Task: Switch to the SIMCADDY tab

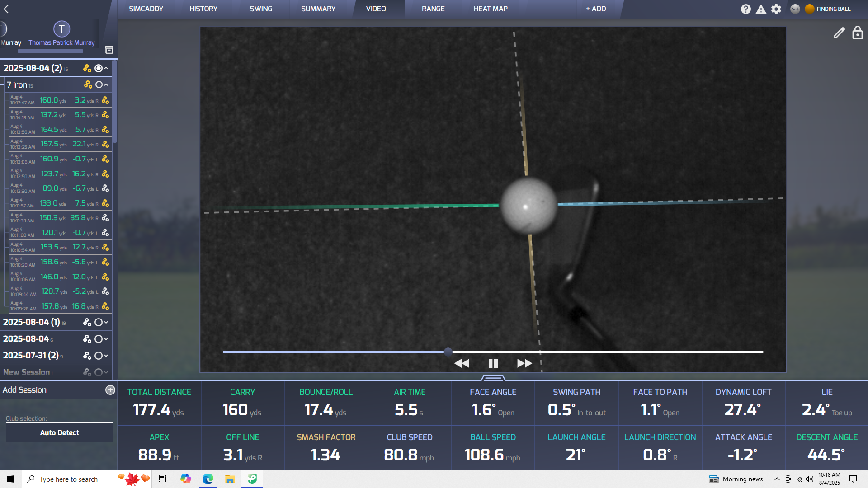Action: [146, 9]
